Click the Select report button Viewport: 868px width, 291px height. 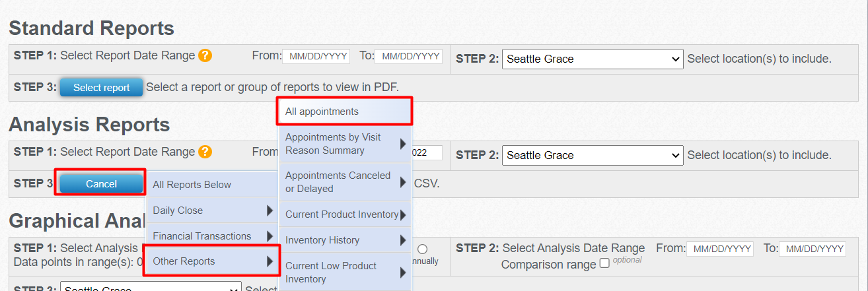pos(101,88)
